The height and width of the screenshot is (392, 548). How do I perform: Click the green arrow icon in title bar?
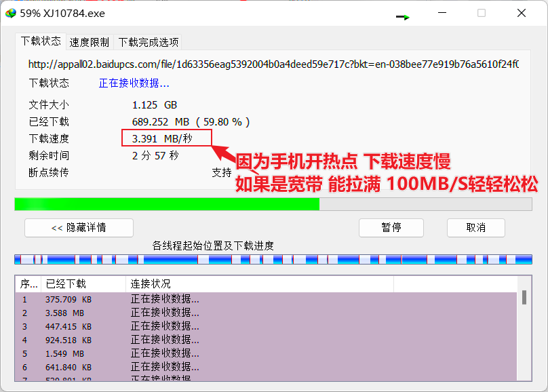pos(403,17)
